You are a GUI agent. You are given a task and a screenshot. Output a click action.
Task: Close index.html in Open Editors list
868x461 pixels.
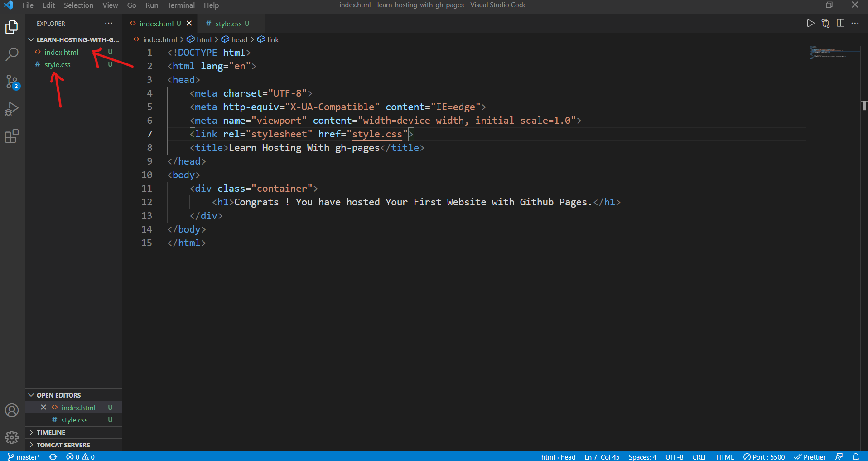point(43,407)
